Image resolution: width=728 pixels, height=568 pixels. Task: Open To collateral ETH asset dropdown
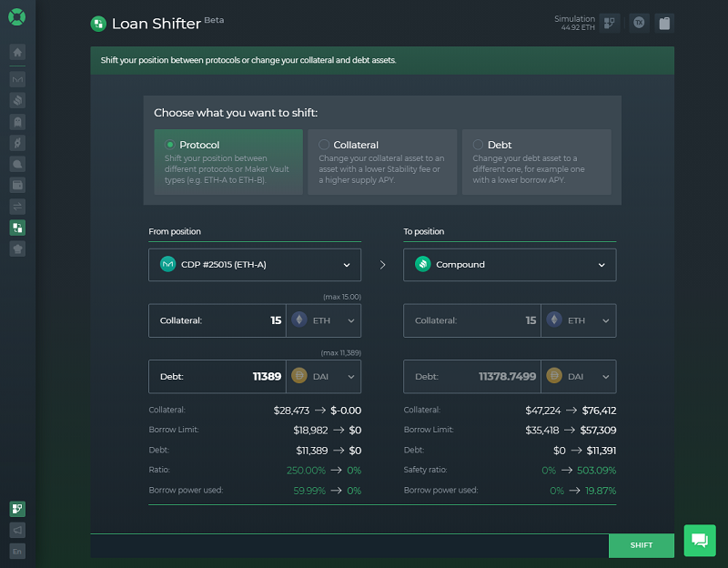click(x=579, y=320)
